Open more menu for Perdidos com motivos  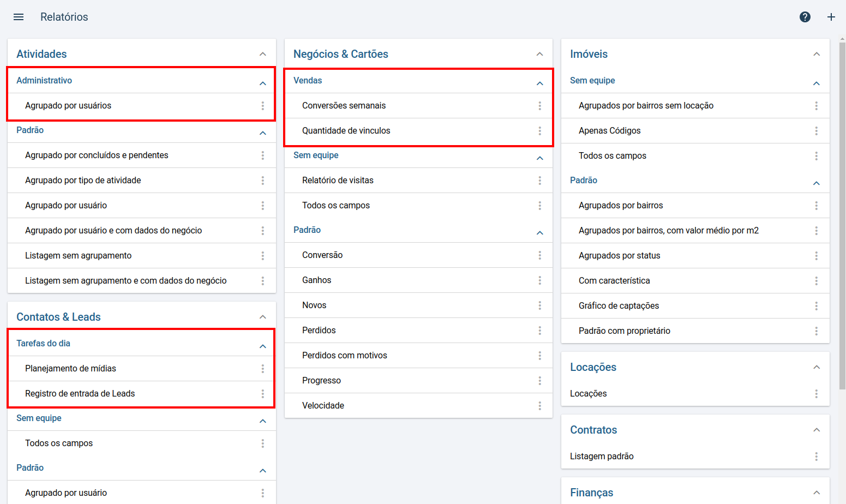point(540,356)
